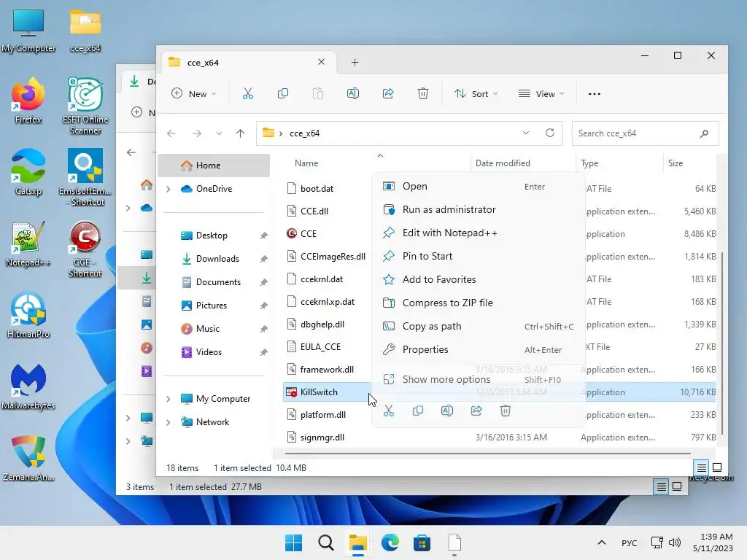Open the Firefox desktop shortcut
The image size is (747, 560).
(28, 101)
